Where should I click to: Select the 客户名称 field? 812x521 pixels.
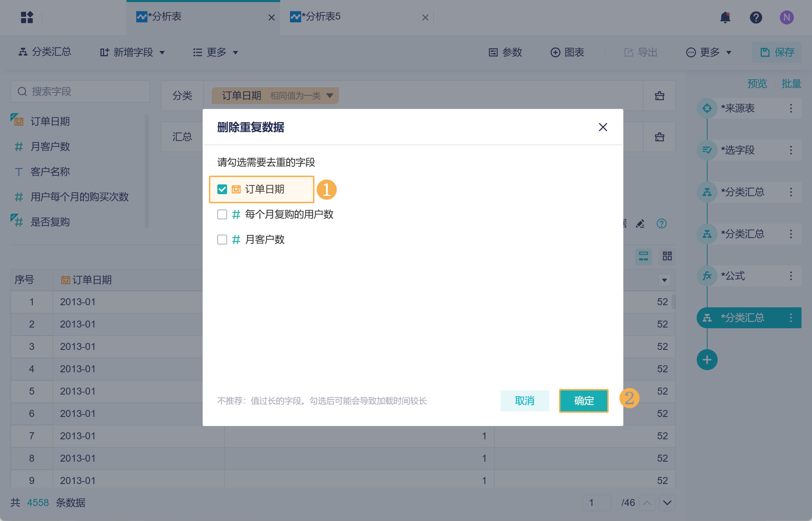pyautogui.click(x=50, y=172)
